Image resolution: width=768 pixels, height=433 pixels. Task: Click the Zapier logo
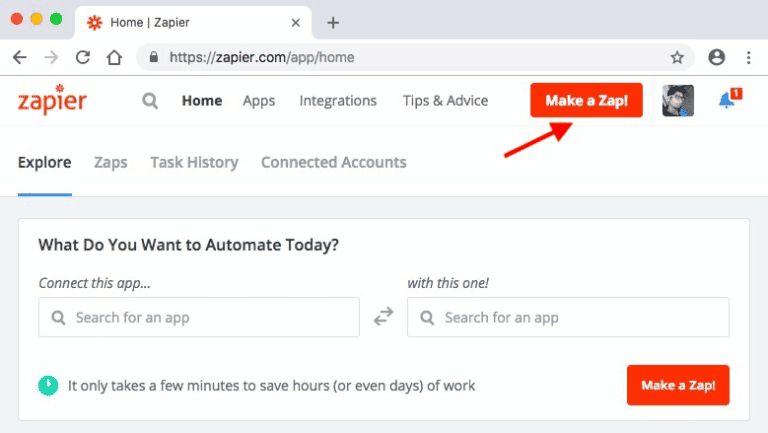click(52, 100)
